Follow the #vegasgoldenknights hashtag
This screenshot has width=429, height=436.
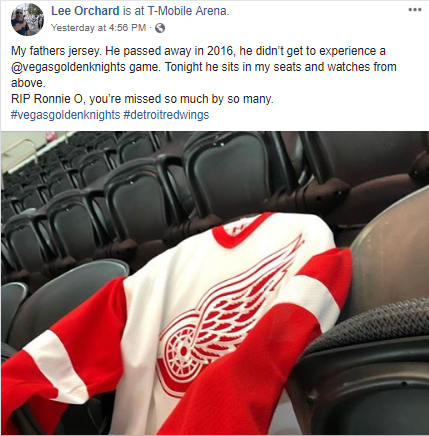coord(65,115)
